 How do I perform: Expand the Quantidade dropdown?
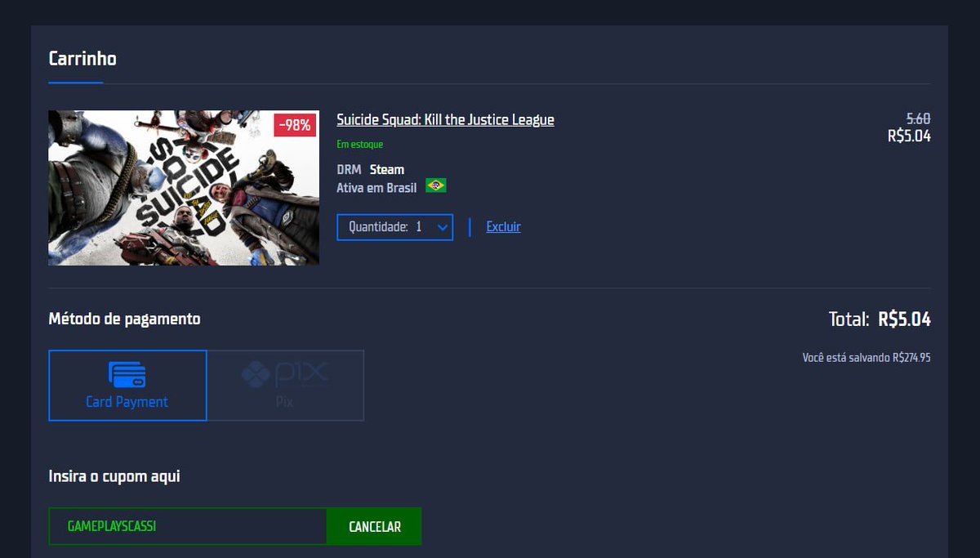coord(394,227)
